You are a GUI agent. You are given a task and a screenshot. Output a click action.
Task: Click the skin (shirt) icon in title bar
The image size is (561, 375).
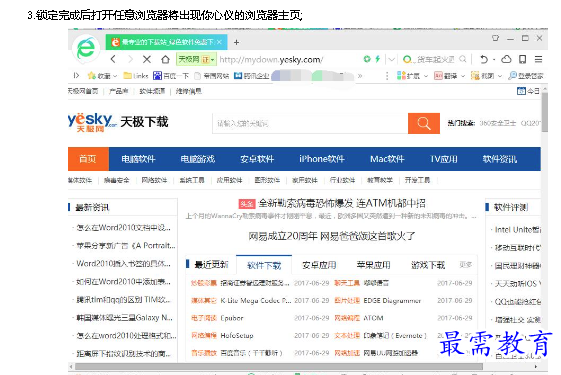496,38
